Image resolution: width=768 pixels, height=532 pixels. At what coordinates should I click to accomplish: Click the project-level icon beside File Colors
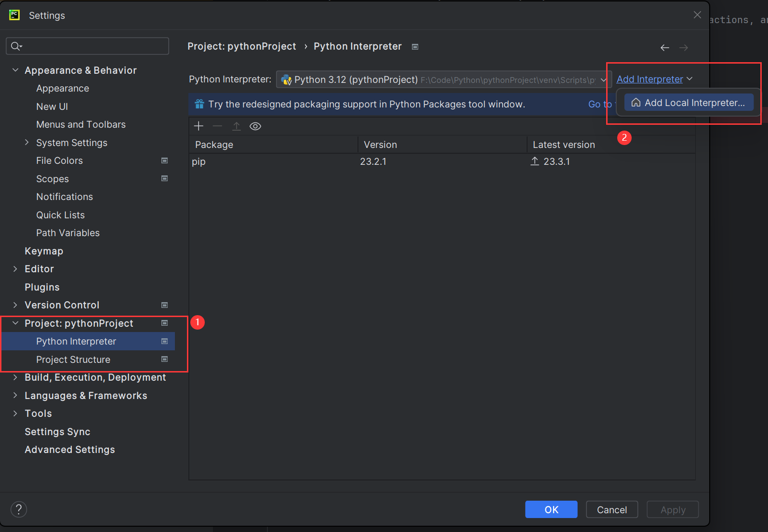(164, 160)
